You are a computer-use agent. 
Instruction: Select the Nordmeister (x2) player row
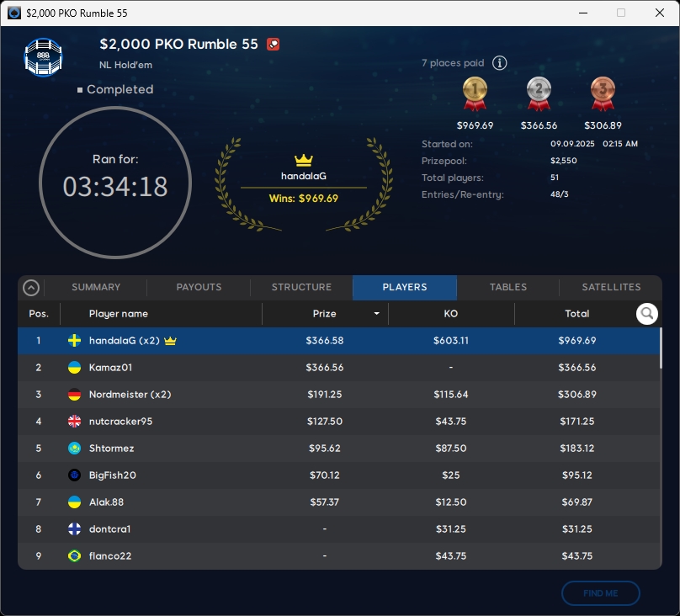coord(337,395)
